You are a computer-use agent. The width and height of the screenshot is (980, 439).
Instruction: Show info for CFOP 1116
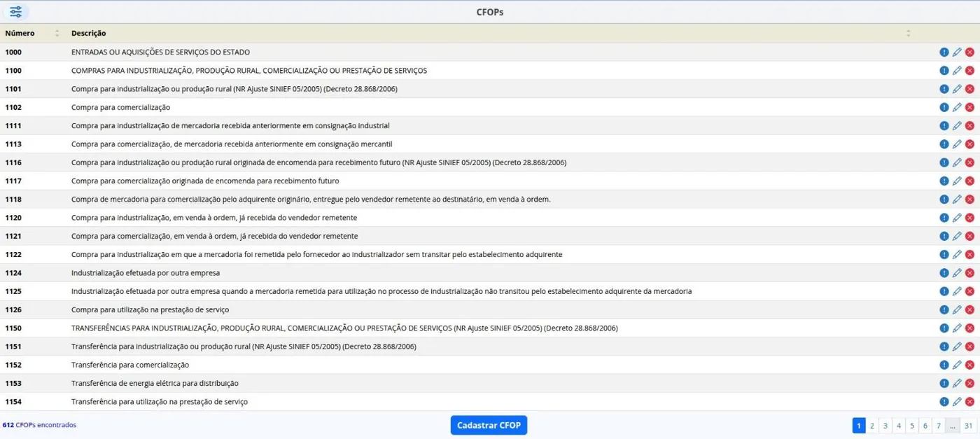click(944, 162)
